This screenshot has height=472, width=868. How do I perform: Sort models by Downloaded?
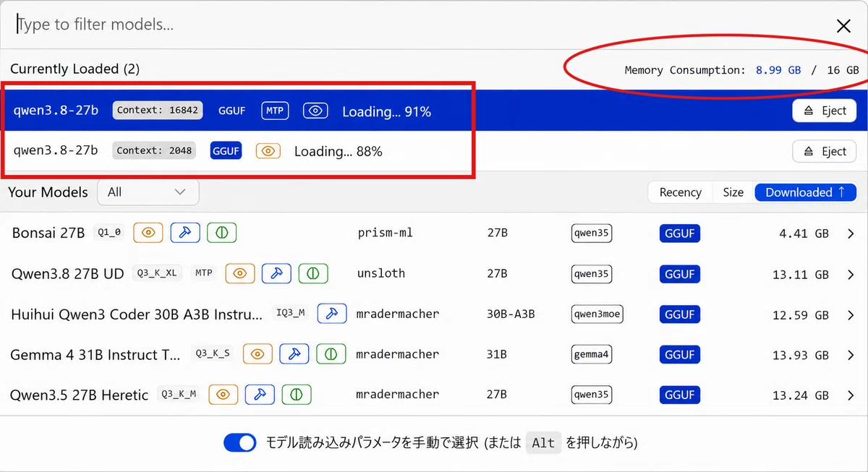pos(805,192)
